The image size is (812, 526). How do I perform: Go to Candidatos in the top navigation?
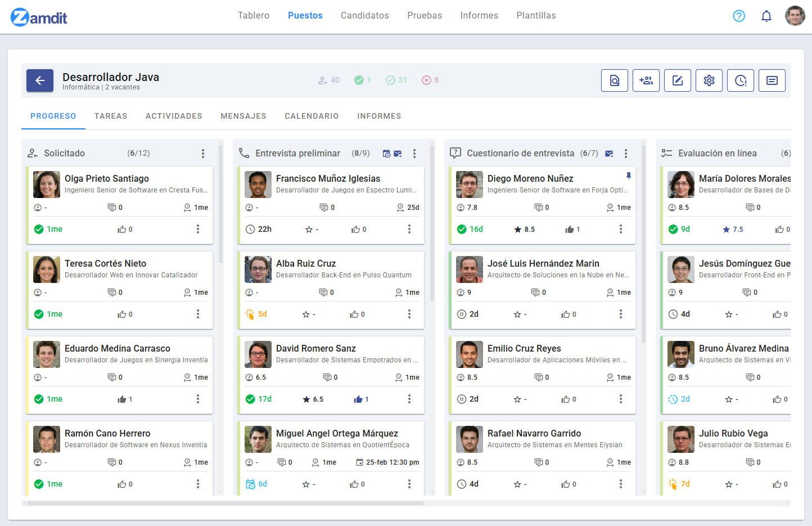(x=365, y=16)
